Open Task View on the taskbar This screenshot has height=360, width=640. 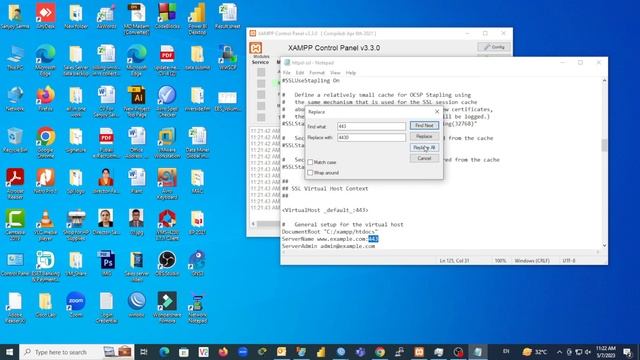144,352
